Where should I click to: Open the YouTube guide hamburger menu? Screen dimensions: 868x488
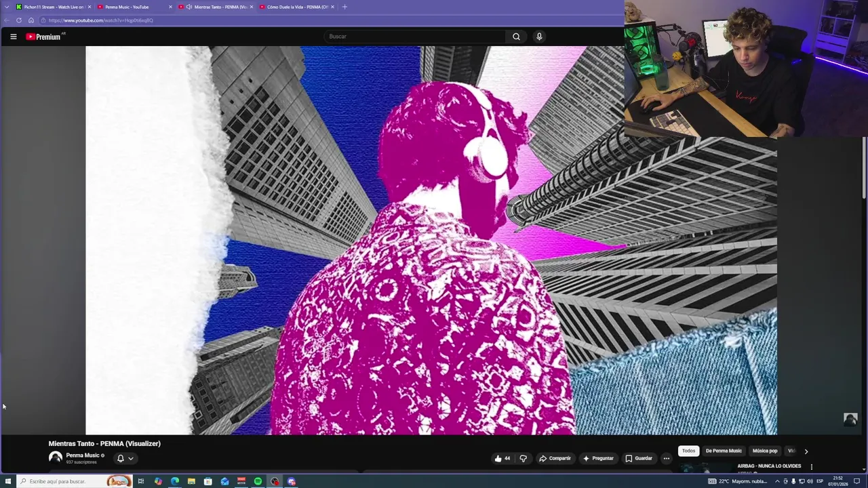pos(13,37)
